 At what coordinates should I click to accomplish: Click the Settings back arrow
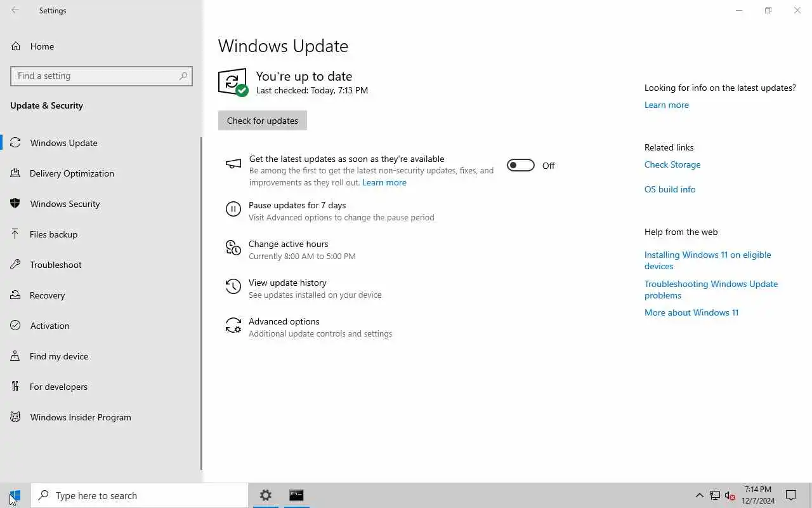[x=15, y=10]
